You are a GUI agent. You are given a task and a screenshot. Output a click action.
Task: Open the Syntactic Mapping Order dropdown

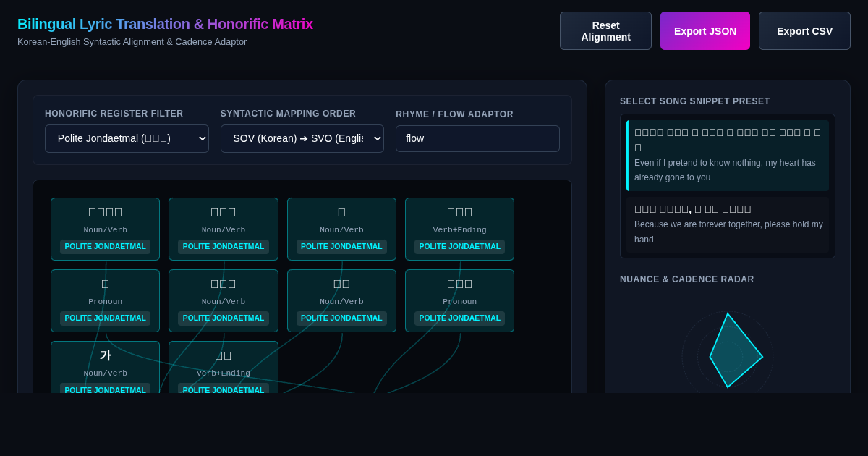[x=302, y=138]
